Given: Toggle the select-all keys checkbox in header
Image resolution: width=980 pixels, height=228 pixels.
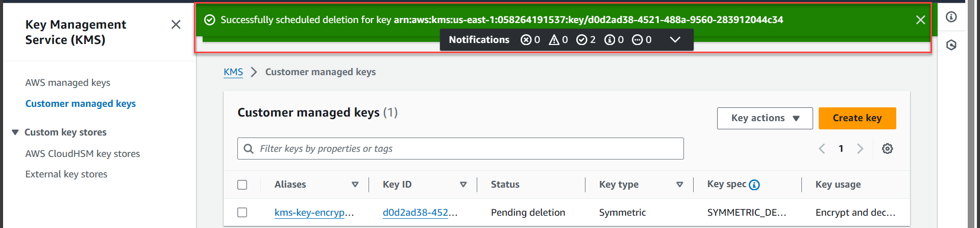Looking at the screenshot, I should tap(242, 185).
